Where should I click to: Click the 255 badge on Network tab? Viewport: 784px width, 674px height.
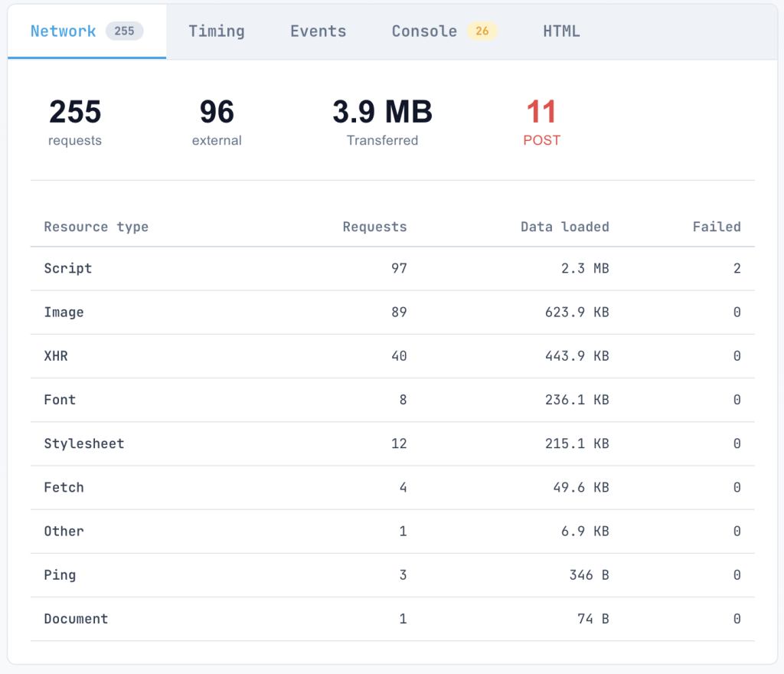[124, 31]
